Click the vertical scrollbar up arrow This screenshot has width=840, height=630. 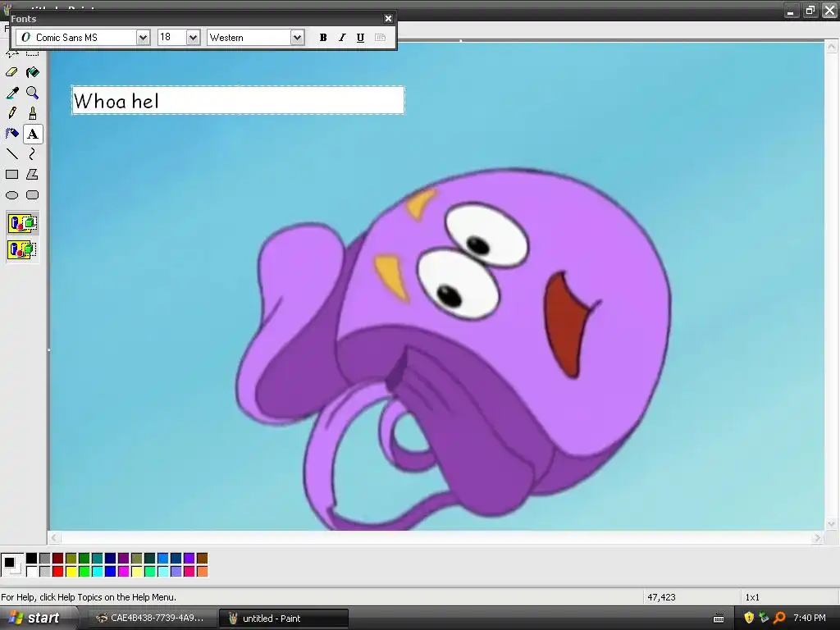point(832,47)
